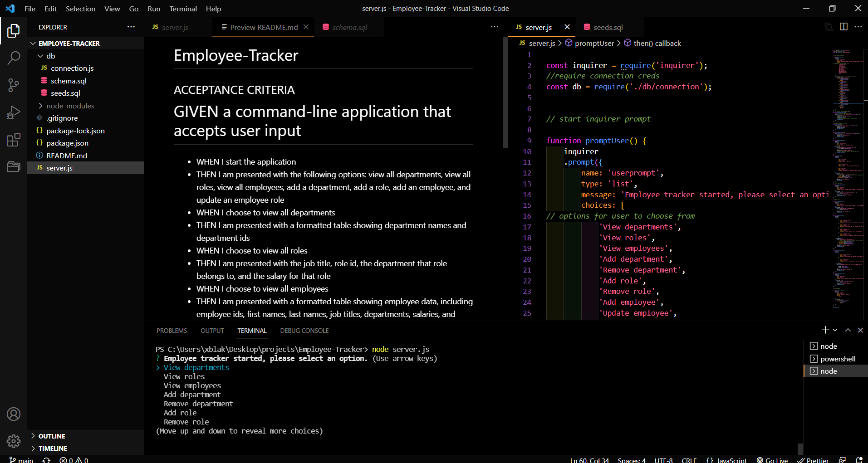Click Go Live in the status bar
868x463 pixels.
tap(772, 460)
